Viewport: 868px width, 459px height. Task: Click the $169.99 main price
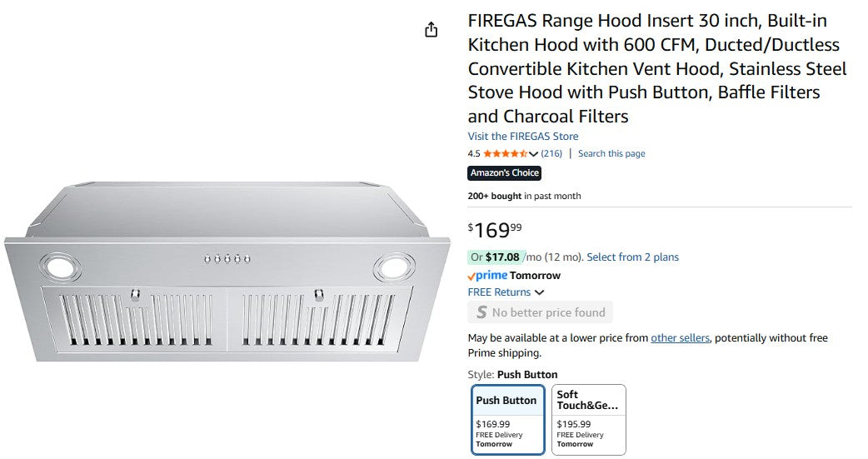pos(495,230)
